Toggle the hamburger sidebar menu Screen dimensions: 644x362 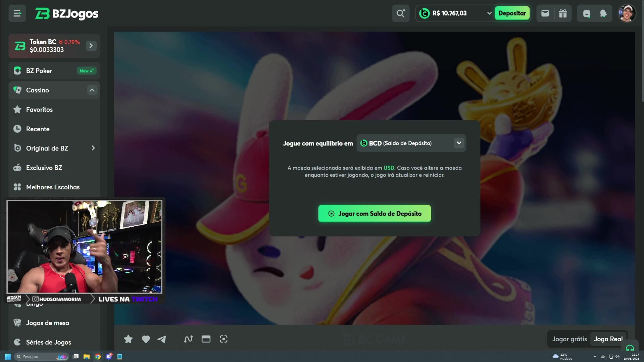tap(17, 13)
